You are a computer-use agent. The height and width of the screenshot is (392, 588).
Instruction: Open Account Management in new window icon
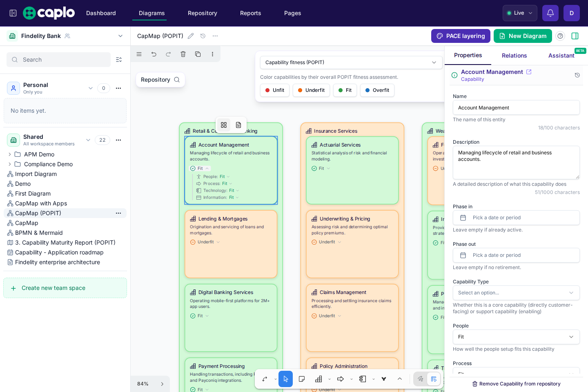point(529,72)
